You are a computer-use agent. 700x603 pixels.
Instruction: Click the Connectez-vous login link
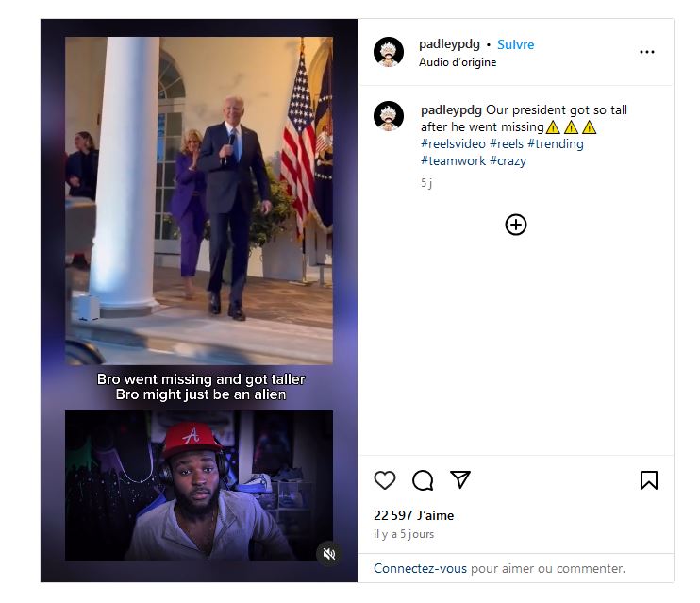[420, 568]
